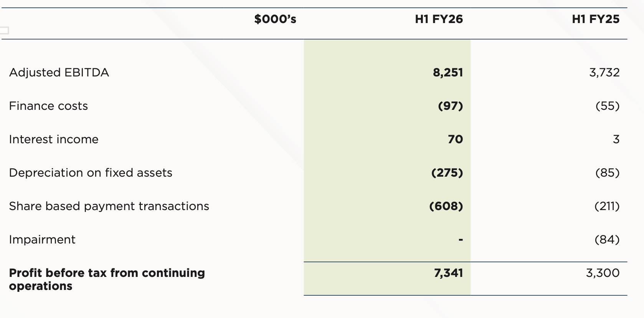Select the Impairment row label
Viewport: 644px width, 318px height.
(x=42, y=240)
